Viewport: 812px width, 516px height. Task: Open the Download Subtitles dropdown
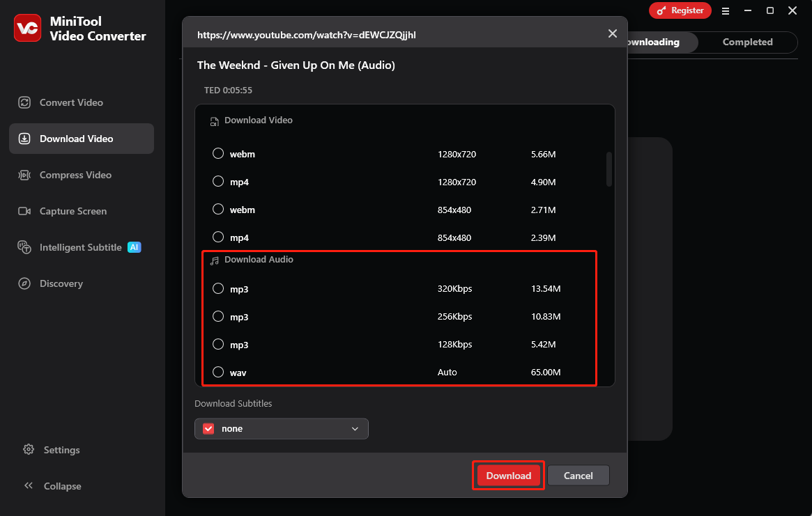[x=281, y=428]
